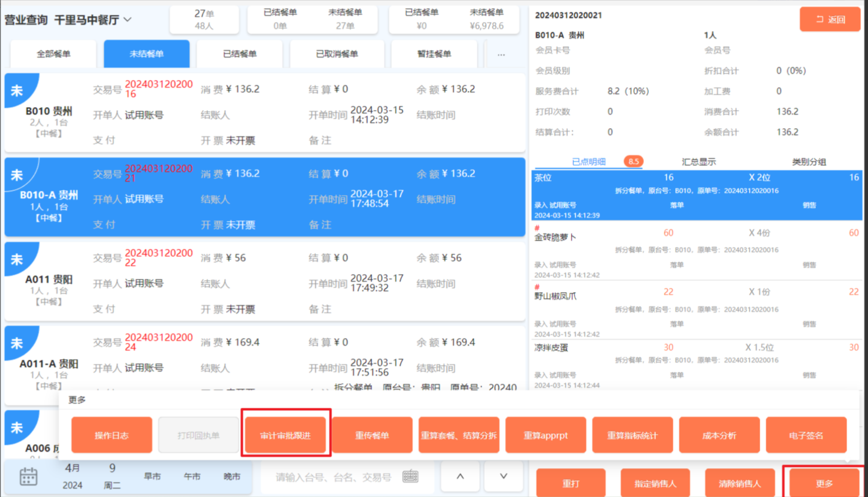
Task: Switch to the 汇总显示 tab
Action: (698, 162)
